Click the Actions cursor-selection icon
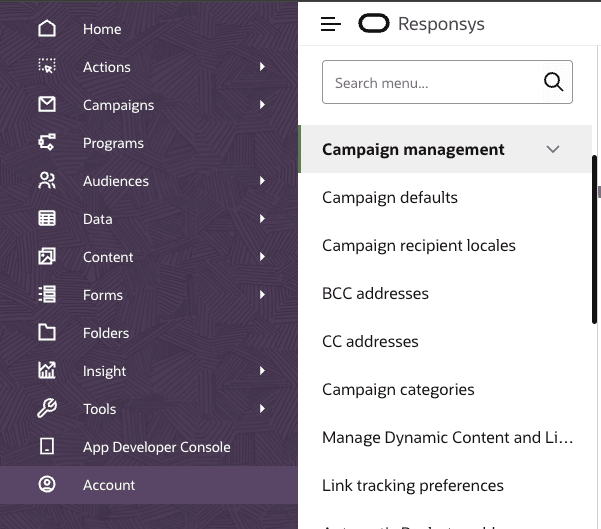 [47, 66]
